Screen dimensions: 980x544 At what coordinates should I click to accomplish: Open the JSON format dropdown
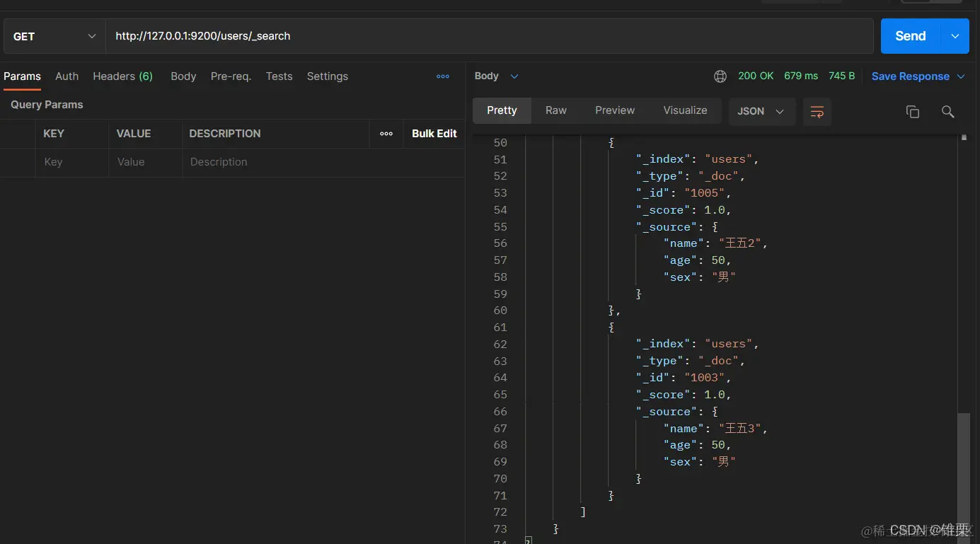761,112
